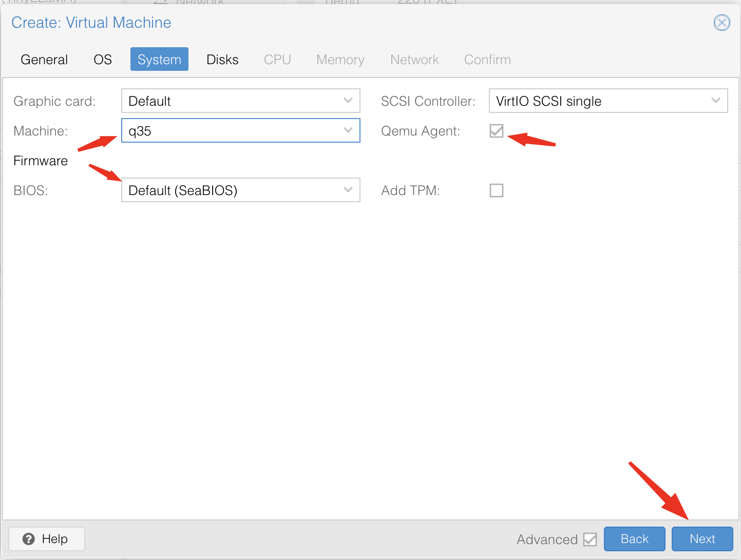Screen dimensions: 741x560
Task: Click the Next button
Action: [702, 539]
